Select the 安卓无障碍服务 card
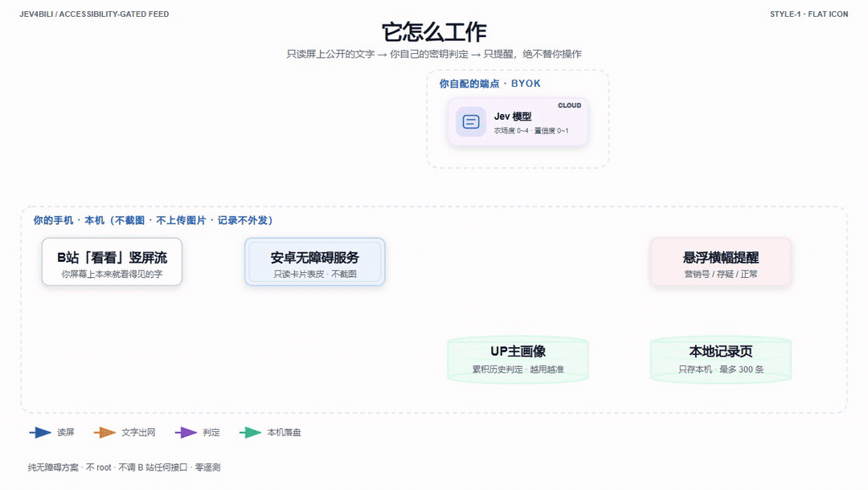Screen dimensions: 868x490 point(315,262)
